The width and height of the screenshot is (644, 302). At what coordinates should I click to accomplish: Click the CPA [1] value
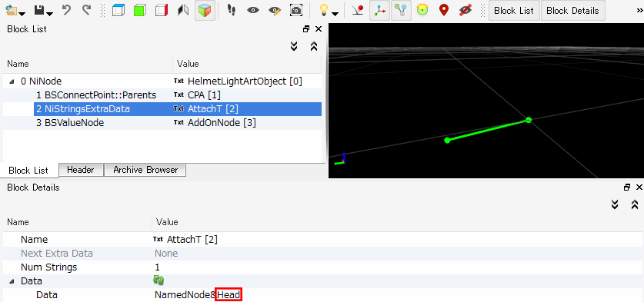204,95
